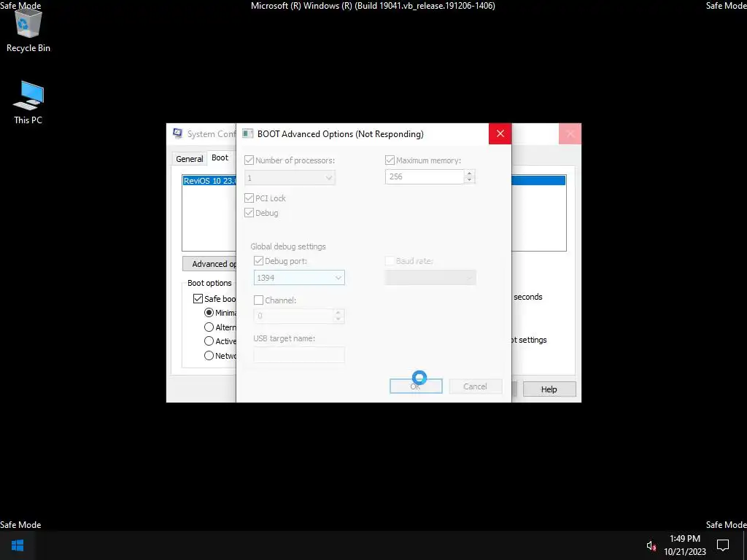747x560 pixels.
Task: Uncheck the PCI Lock checkbox
Action: point(249,198)
